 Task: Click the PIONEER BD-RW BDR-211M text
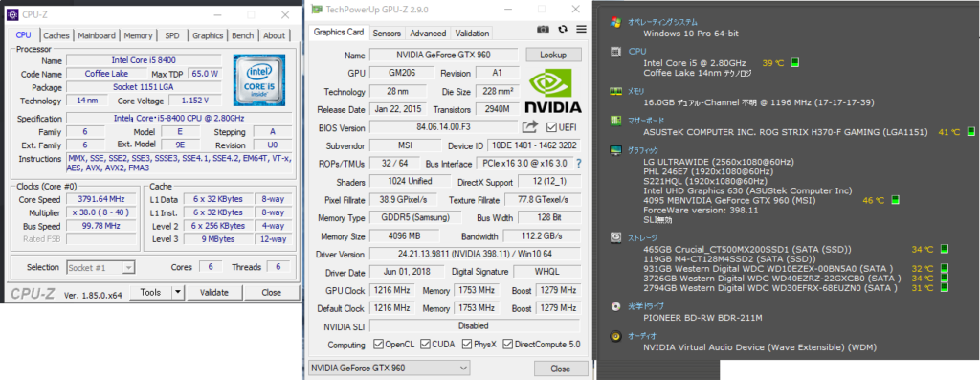(x=702, y=318)
